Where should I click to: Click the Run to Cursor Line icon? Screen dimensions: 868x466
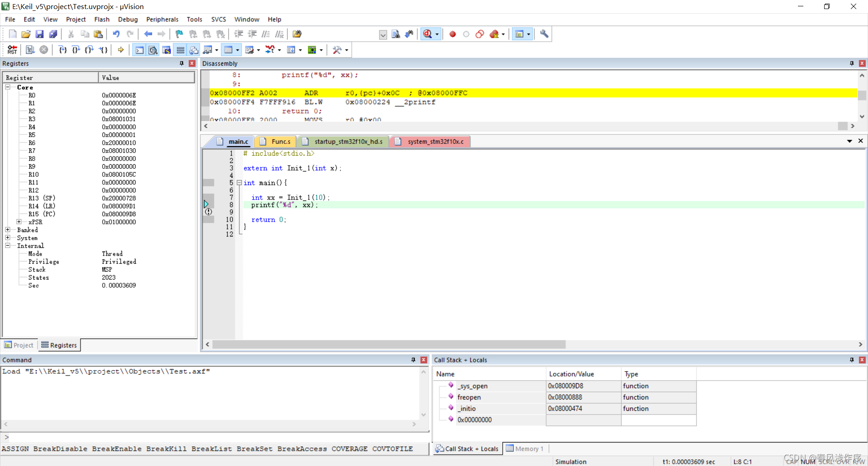(x=104, y=50)
